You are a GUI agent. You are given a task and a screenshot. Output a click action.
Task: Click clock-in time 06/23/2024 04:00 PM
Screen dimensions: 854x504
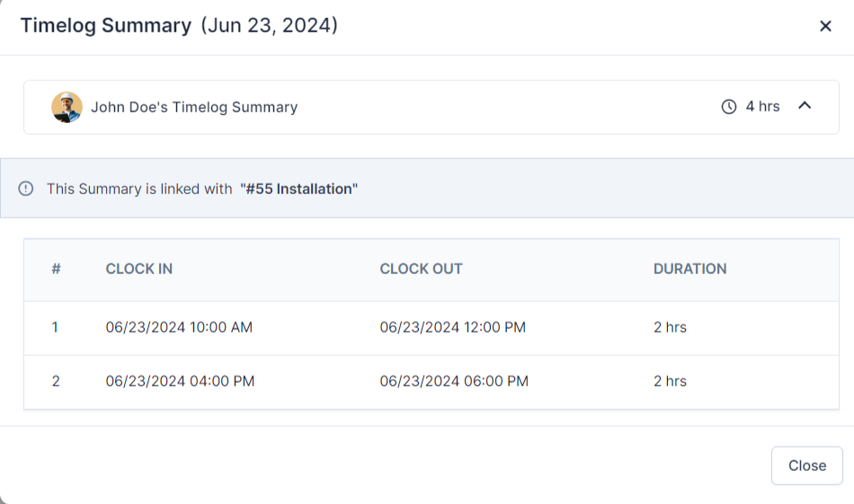coord(180,381)
